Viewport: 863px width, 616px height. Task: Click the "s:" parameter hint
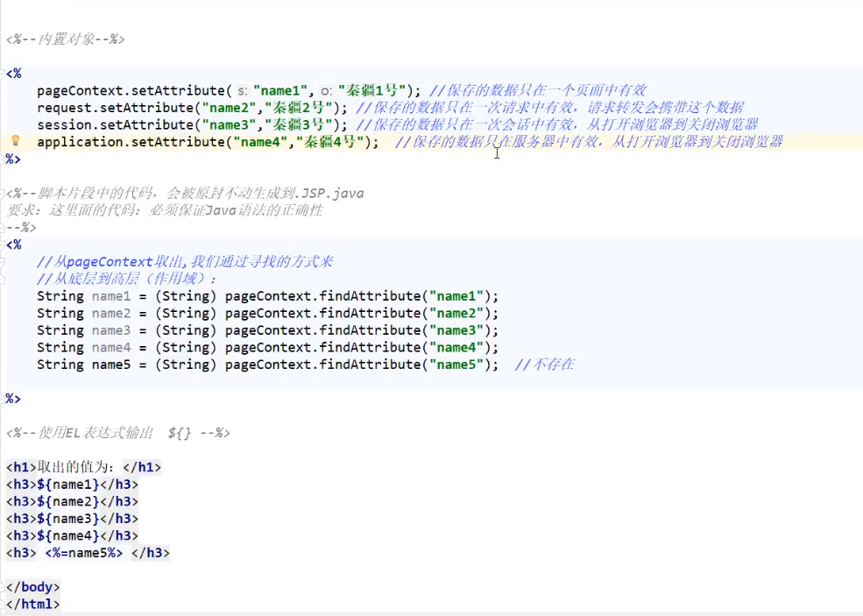243,90
